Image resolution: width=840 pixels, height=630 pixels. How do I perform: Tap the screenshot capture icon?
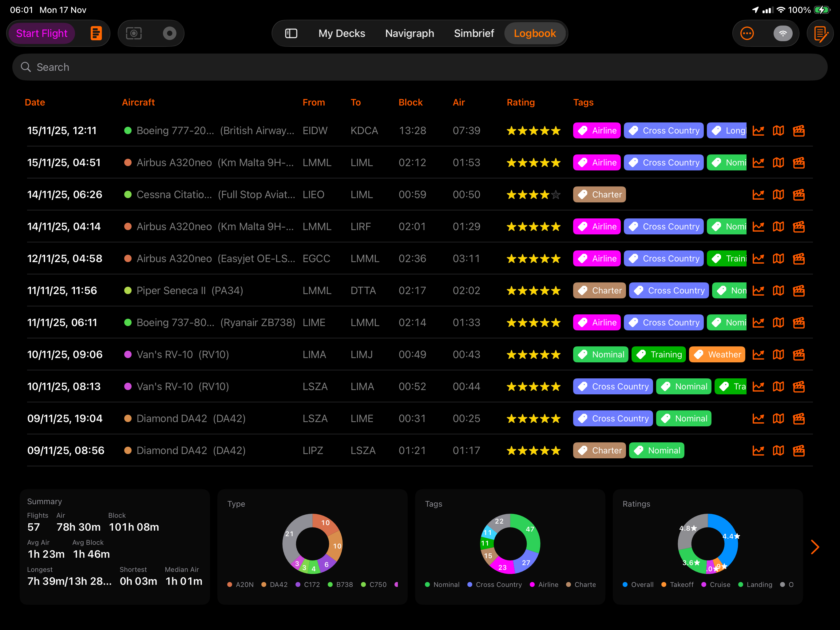coord(134,34)
